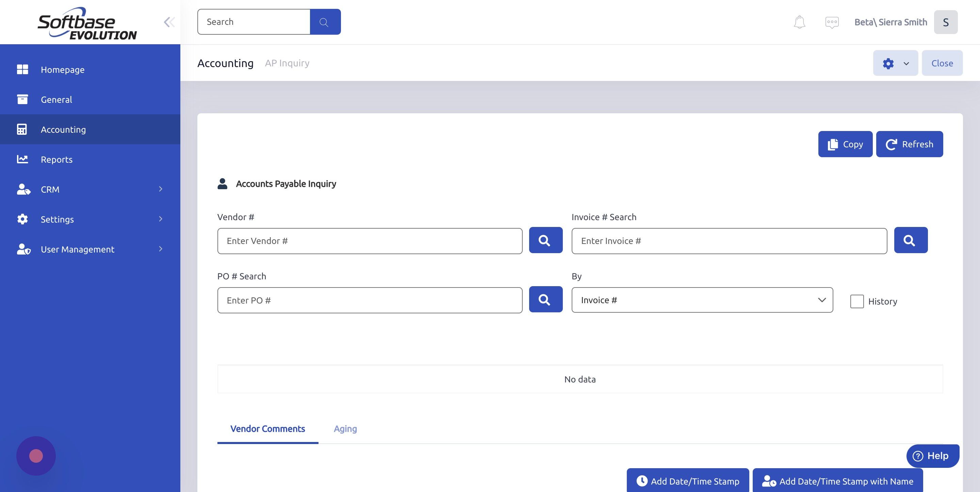The image size is (980, 492).
Task: Expand the Settings menu
Action: pyautogui.click(x=57, y=219)
